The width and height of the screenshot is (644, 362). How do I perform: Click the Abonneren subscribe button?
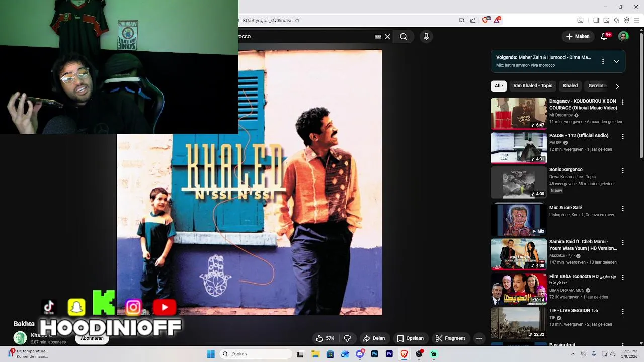click(x=92, y=338)
